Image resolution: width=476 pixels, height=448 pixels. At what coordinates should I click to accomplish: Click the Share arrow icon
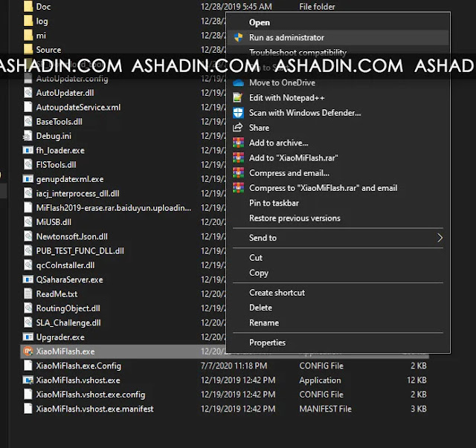click(x=238, y=127)
